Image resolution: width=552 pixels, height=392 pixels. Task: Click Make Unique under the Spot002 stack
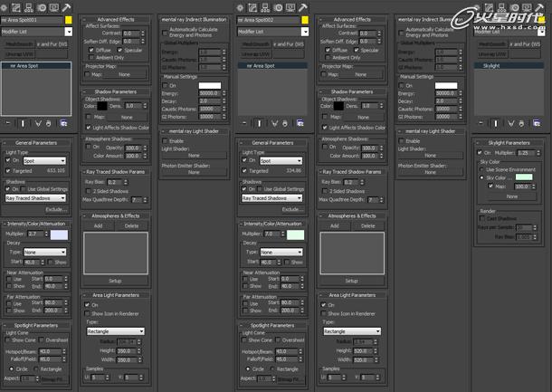click(274, 123)
